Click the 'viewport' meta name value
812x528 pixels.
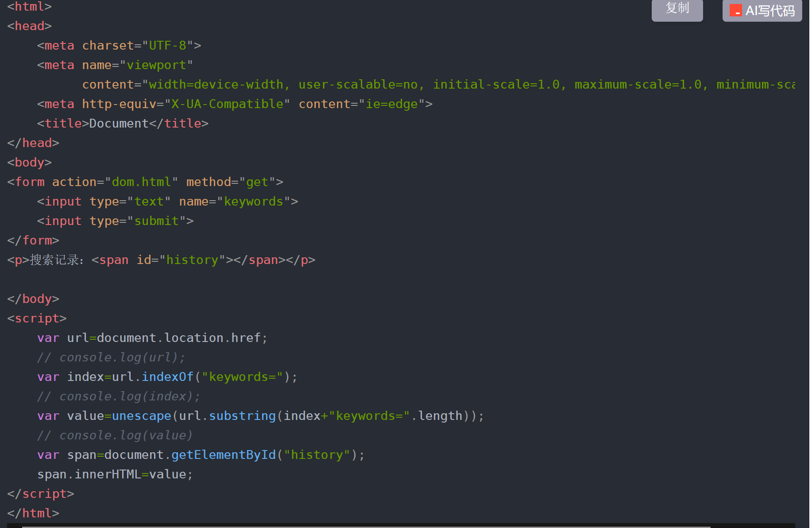[x=156, y=65]
